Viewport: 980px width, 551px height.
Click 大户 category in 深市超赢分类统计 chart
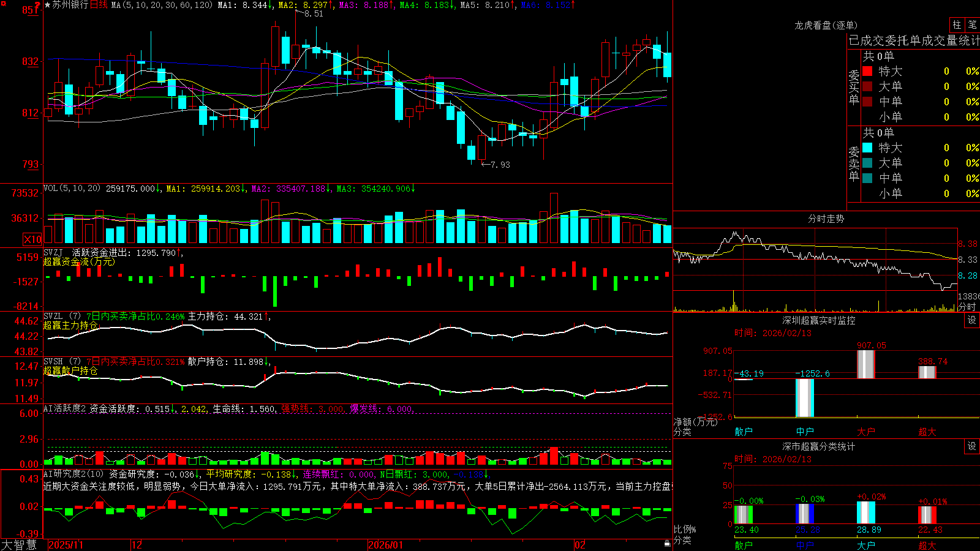pos(866,545)
